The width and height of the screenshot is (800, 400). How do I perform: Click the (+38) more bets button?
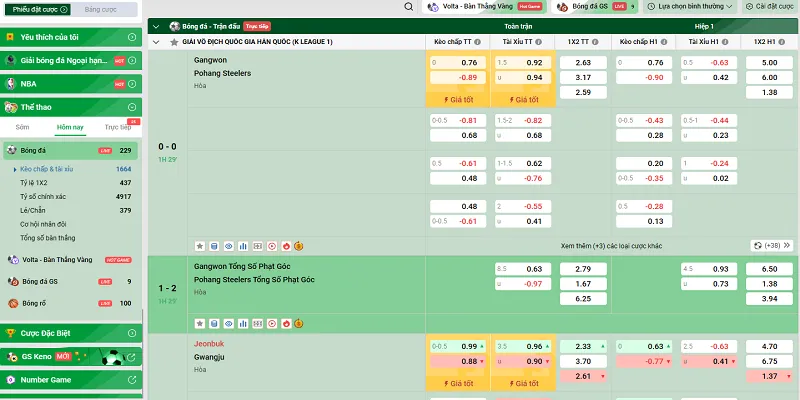click(773, 245)
